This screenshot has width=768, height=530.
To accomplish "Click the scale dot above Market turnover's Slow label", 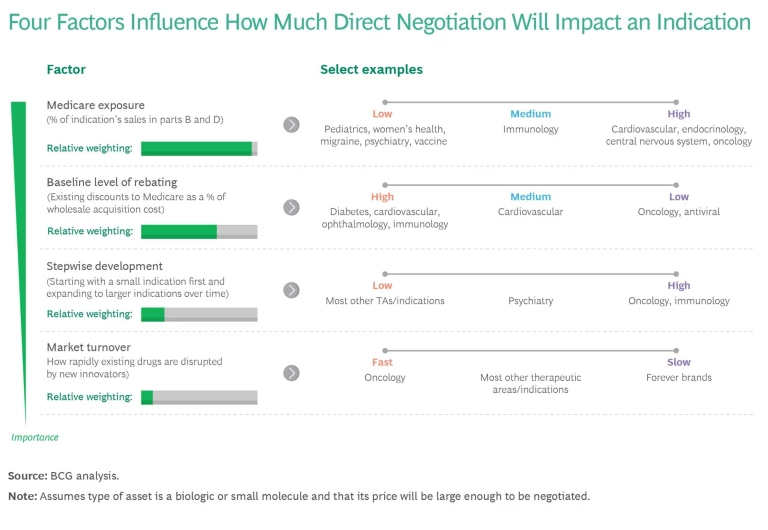I will tap(679, 351).
